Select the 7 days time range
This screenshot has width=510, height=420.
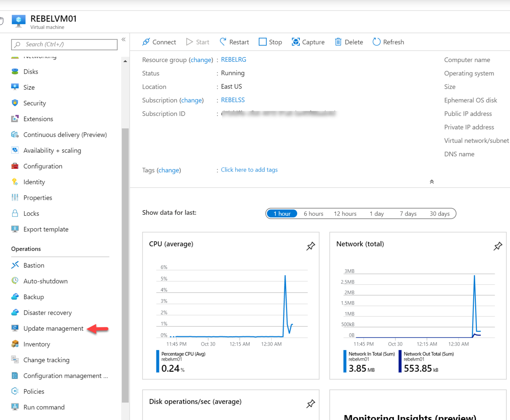408,213
